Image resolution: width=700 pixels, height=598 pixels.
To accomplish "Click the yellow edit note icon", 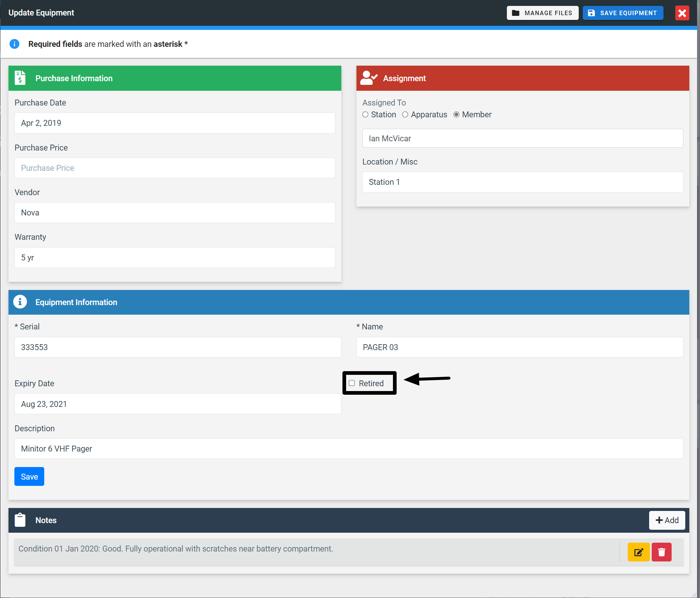I will point(638,552).
